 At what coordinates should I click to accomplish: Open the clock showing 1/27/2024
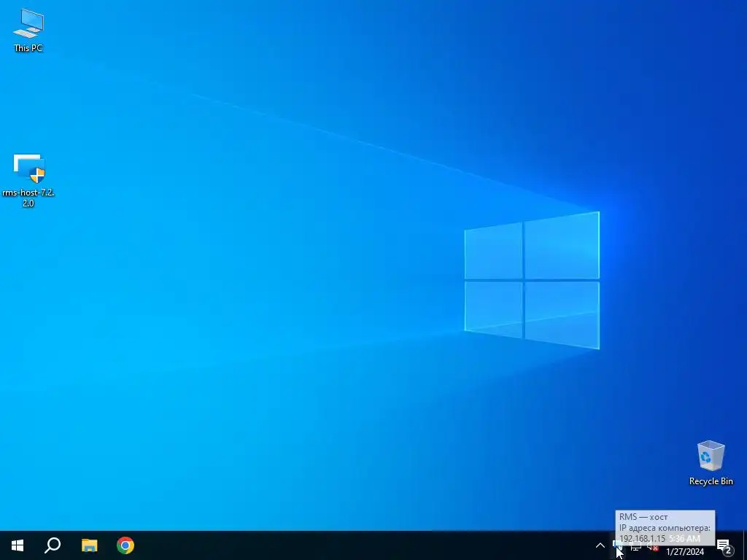[x=684, y=545]
